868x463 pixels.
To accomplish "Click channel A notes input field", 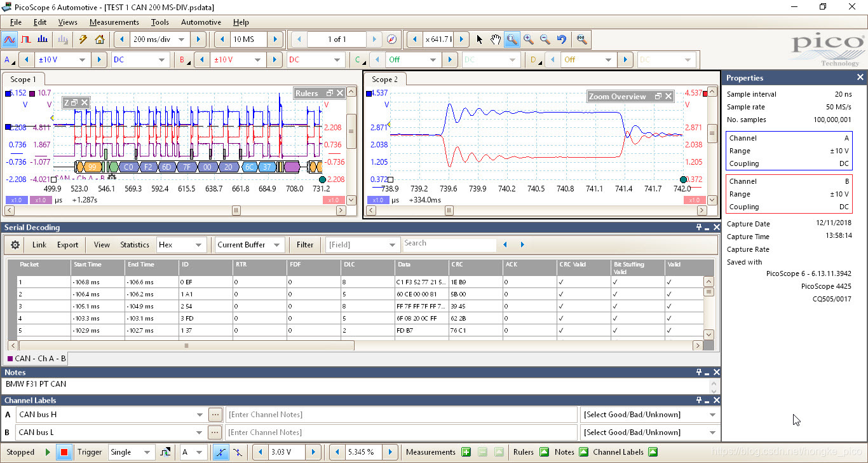I will [x=401, y=415].
